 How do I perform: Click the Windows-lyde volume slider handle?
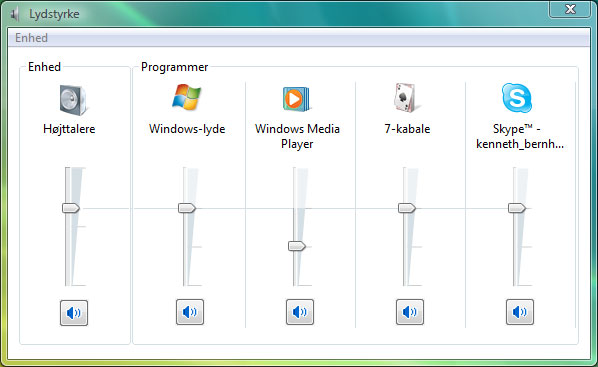(187, 208)
